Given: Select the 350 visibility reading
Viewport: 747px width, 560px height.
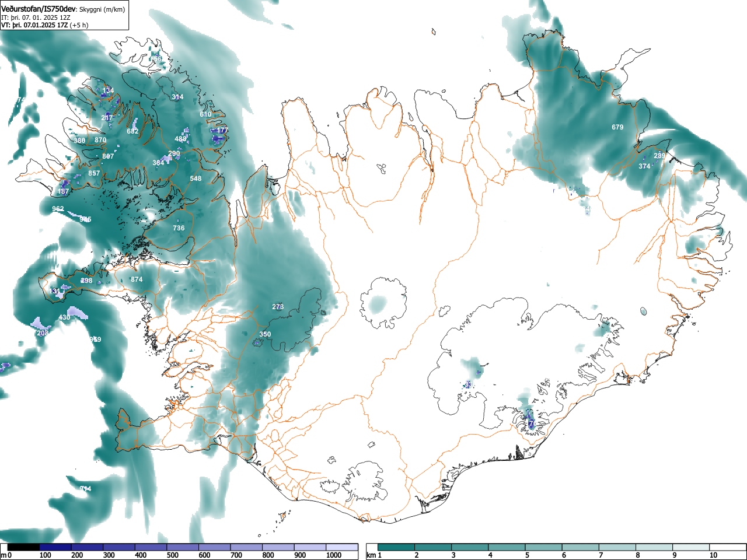Looking at the screenshot, I should click(x=265, y=334).
